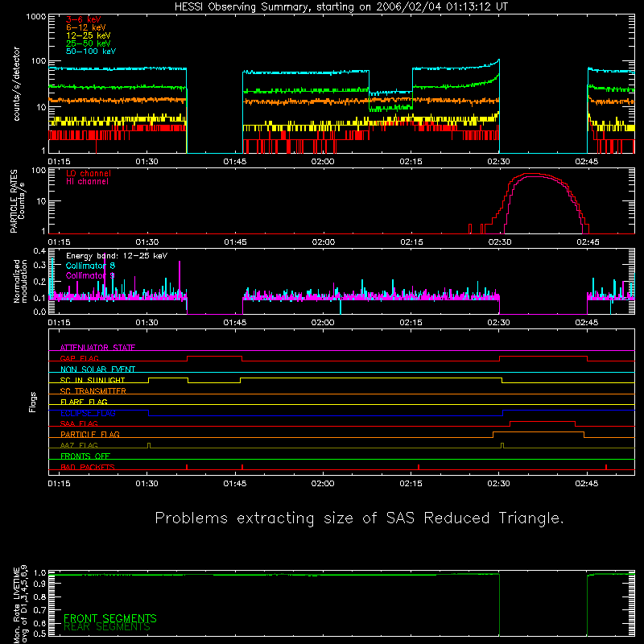Select the 3-6 keV legend entry
The width and height of the screenshot is (644, 644).
(84, 19)
